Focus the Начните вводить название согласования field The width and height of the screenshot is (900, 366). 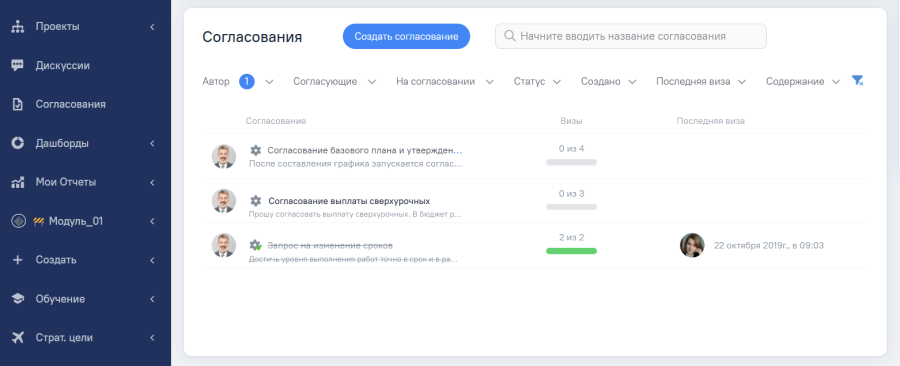click(x=631, y=36)
